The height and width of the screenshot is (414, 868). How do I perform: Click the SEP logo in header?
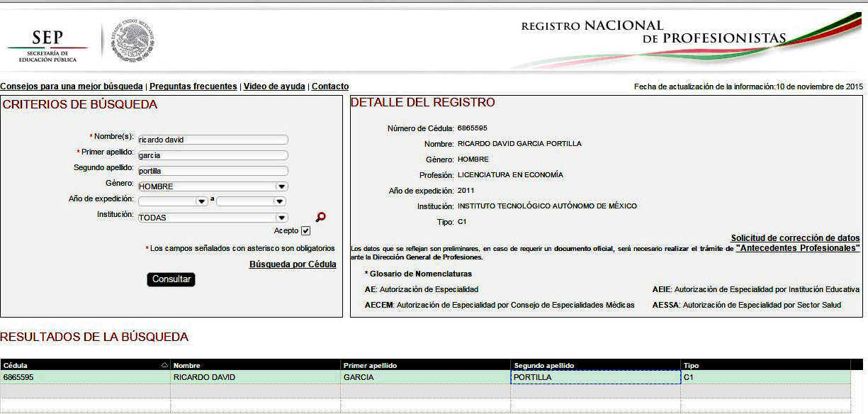47,44
